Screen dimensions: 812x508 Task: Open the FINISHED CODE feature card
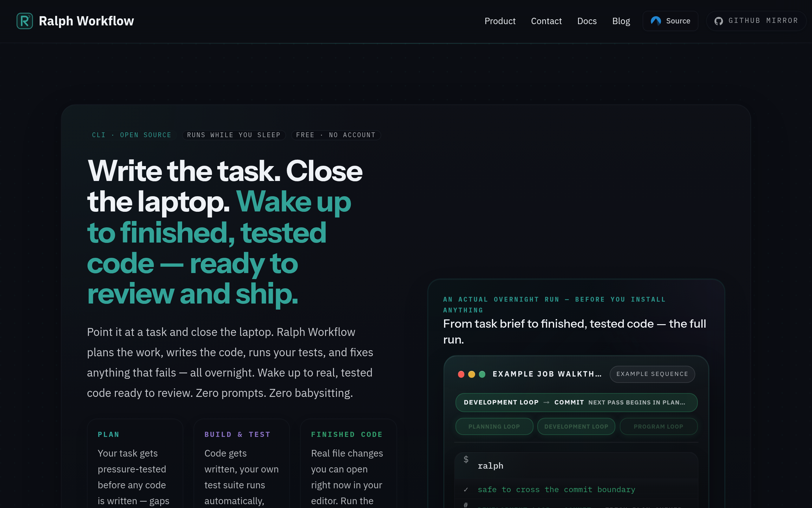(348, 464)
